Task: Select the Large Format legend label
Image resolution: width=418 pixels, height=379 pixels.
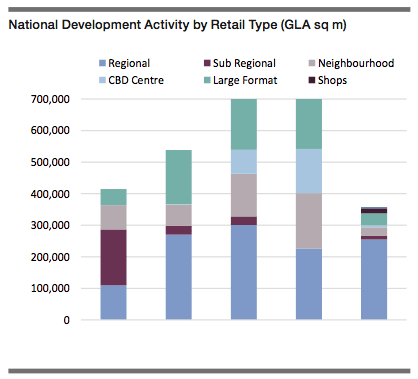Action: tap(245, 80)
